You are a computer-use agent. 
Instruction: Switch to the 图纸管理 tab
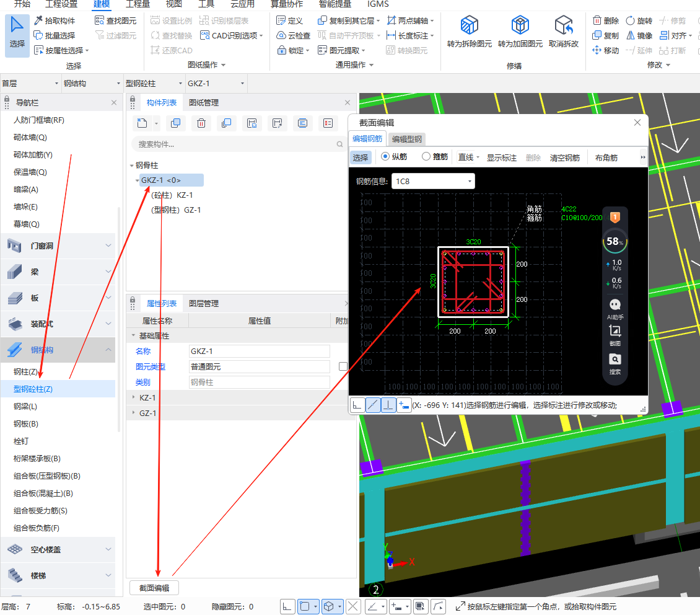204,103
